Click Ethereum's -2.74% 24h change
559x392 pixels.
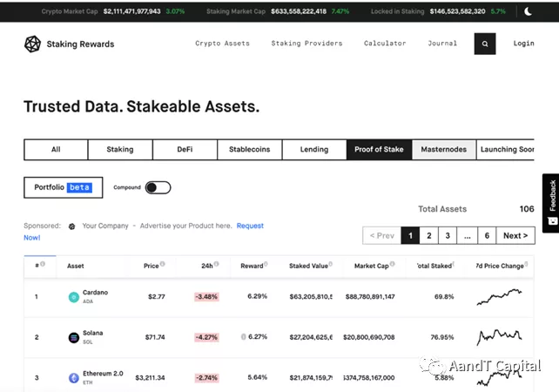click(206, 378)
